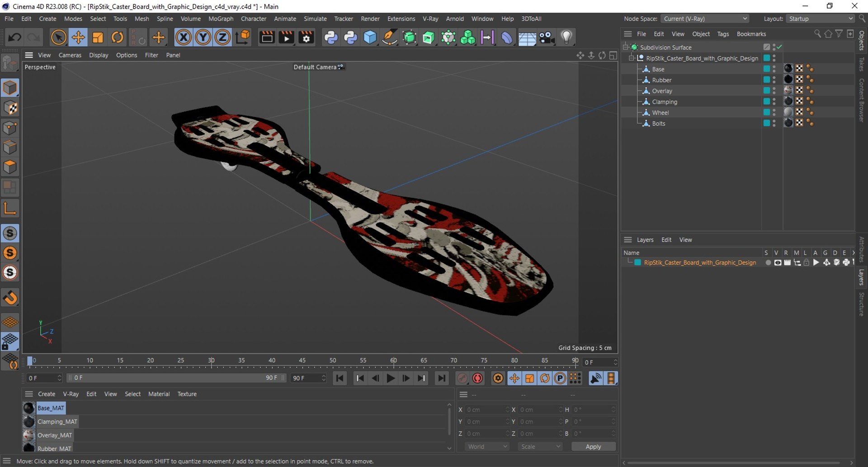Viewport: 868px width, 467px height.
Task: Select the Base_MAT material thumbnail
Action: pyautogui.click(x=29, y=408)
